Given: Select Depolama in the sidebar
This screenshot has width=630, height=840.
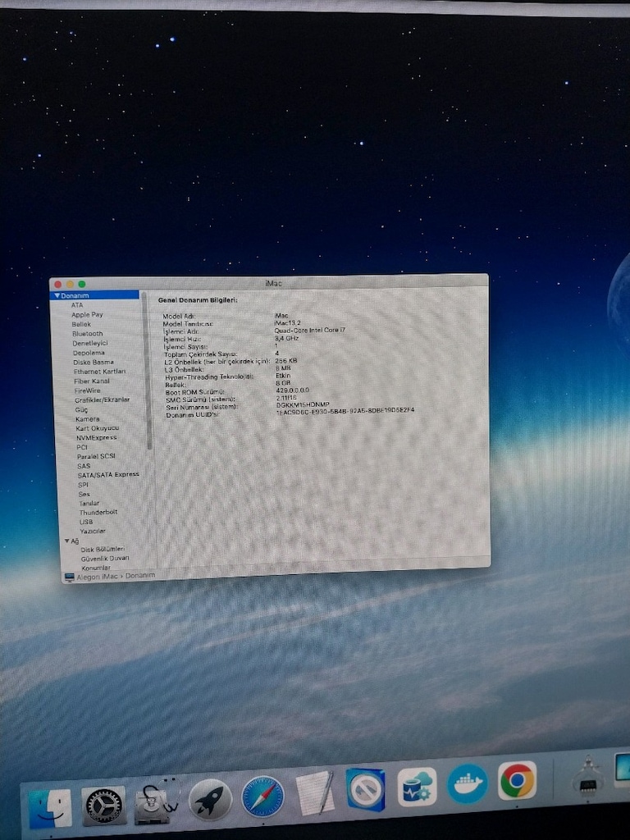Looking at the screenshot, I should click(89, 353).
